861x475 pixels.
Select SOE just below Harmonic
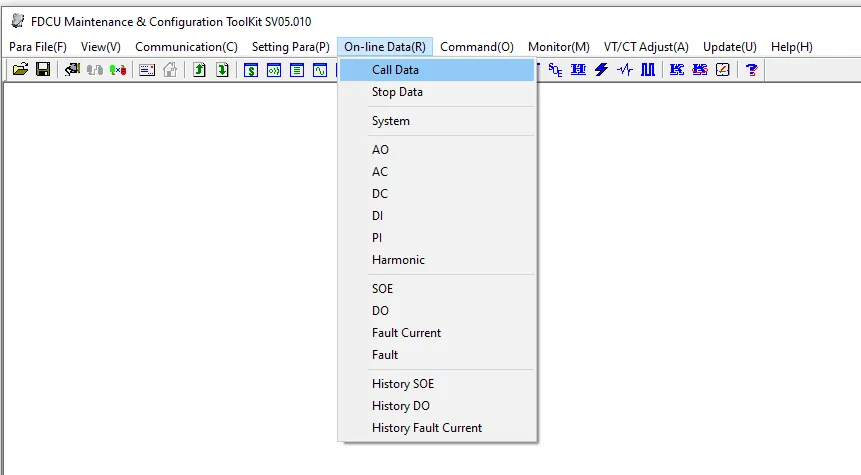coord(437,289)
